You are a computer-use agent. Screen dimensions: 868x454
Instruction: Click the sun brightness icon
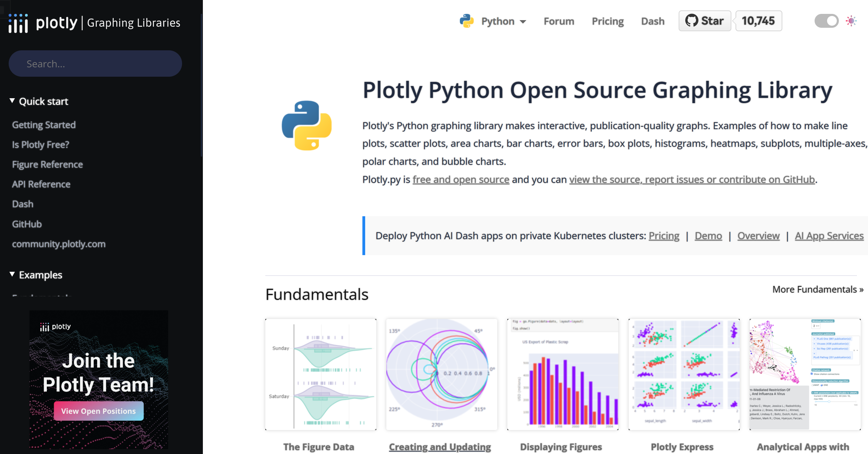(851, 21)
